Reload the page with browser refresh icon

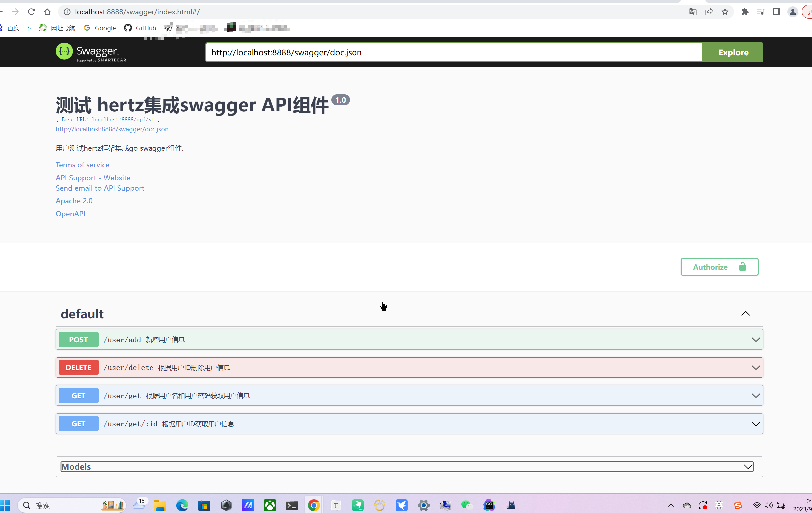(31, 12)
